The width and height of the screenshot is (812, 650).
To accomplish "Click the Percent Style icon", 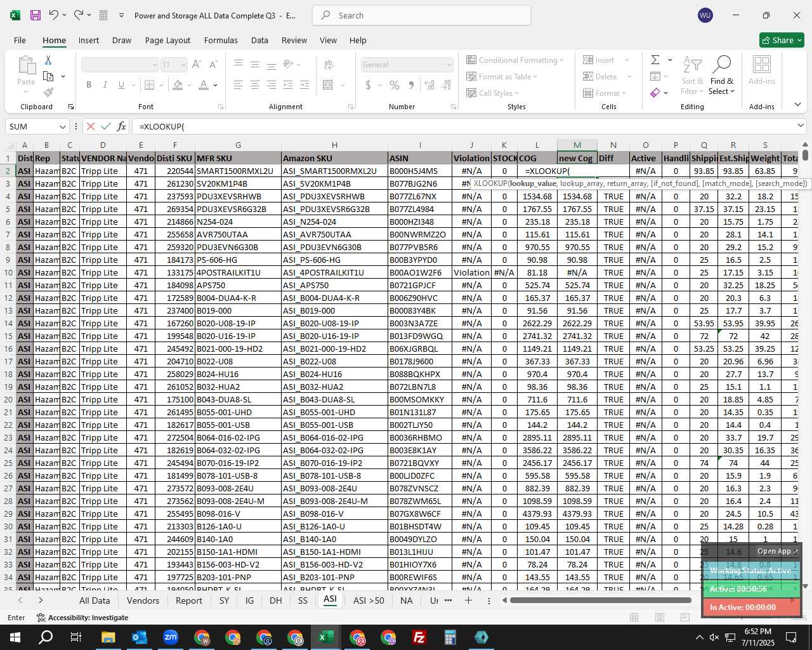I will tap(395, 84).
